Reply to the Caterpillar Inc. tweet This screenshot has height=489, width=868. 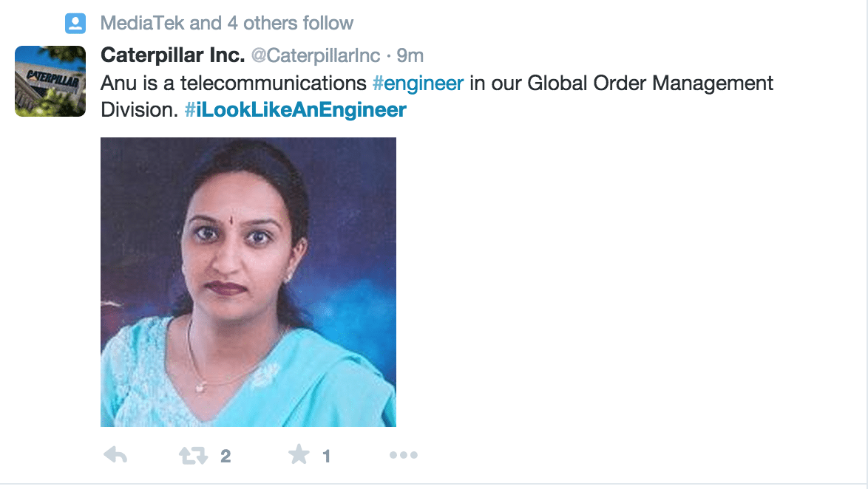click(x=115, y=456)
